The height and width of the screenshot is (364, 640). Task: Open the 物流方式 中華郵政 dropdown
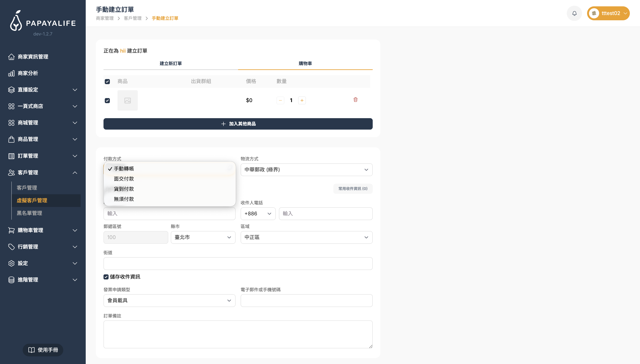(306, 170)
